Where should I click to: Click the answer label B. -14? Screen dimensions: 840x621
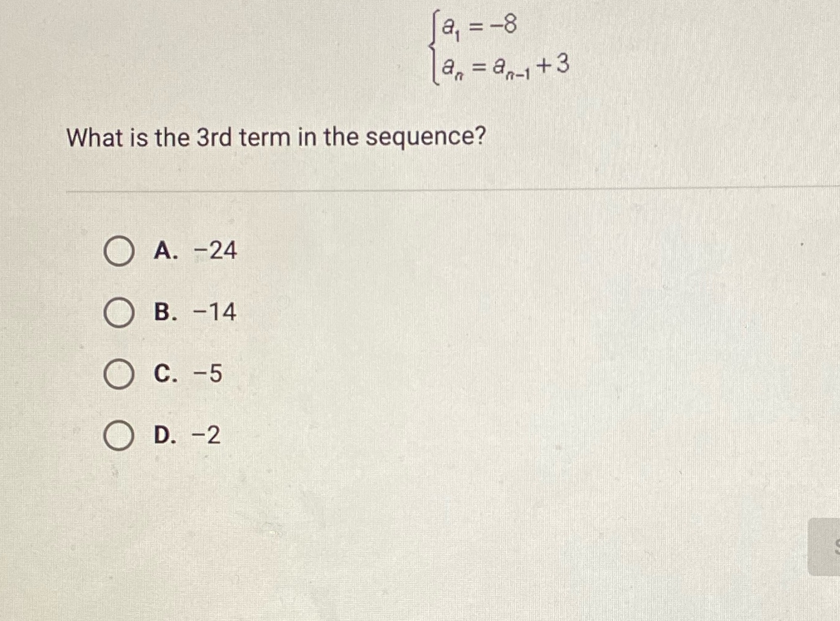point(195,312)
